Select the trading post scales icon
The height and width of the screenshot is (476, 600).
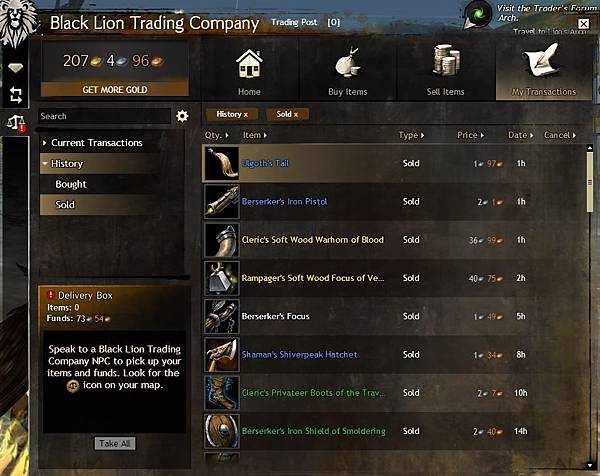pyautogui.click(x=16, y=123)
